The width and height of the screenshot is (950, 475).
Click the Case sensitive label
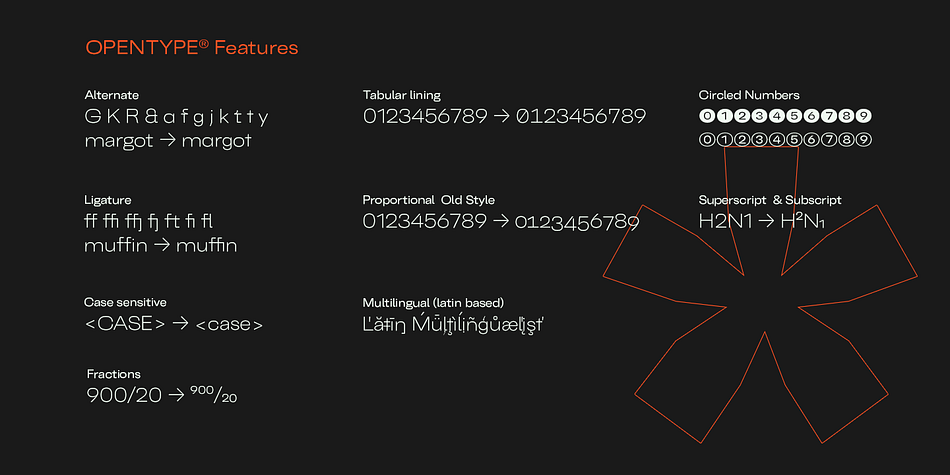tap(125, 302)
